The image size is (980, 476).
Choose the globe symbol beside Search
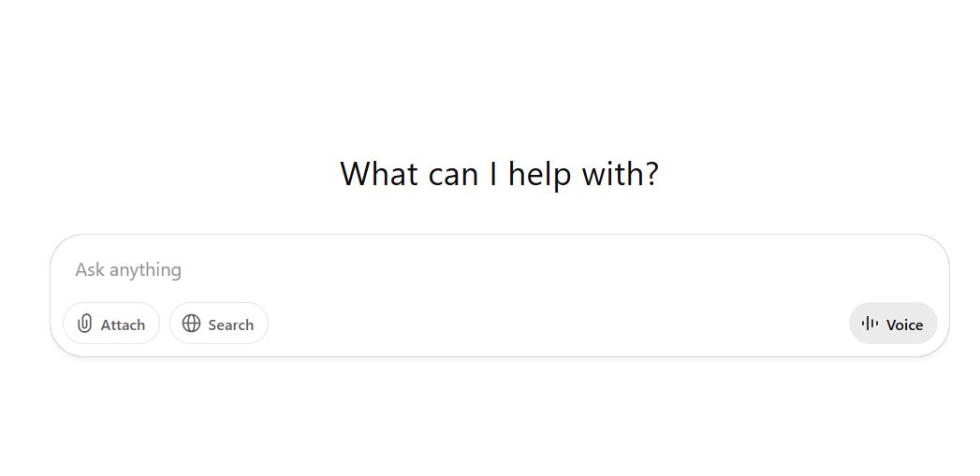tap(191, 324)
